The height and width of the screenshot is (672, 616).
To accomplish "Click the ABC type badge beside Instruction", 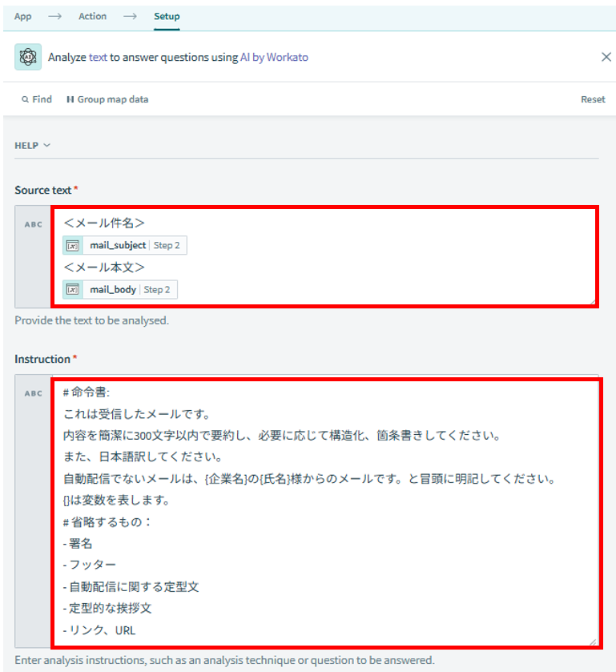I will pyautogui.click(x=33, y=393).
